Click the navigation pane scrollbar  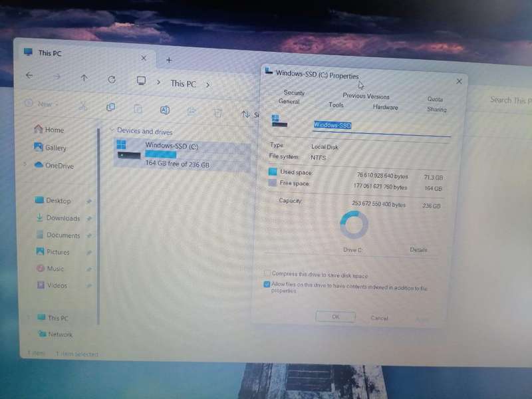click(x=98, y=225)
